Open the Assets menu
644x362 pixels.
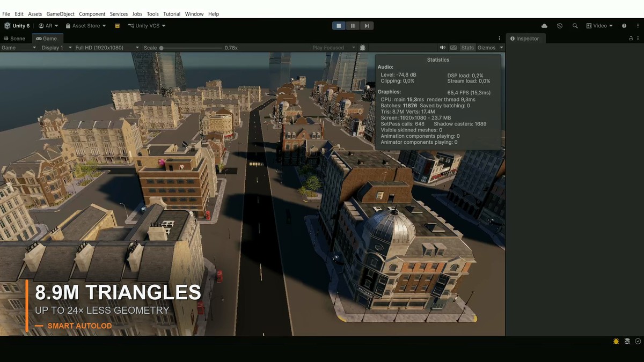tap(35, 14)
